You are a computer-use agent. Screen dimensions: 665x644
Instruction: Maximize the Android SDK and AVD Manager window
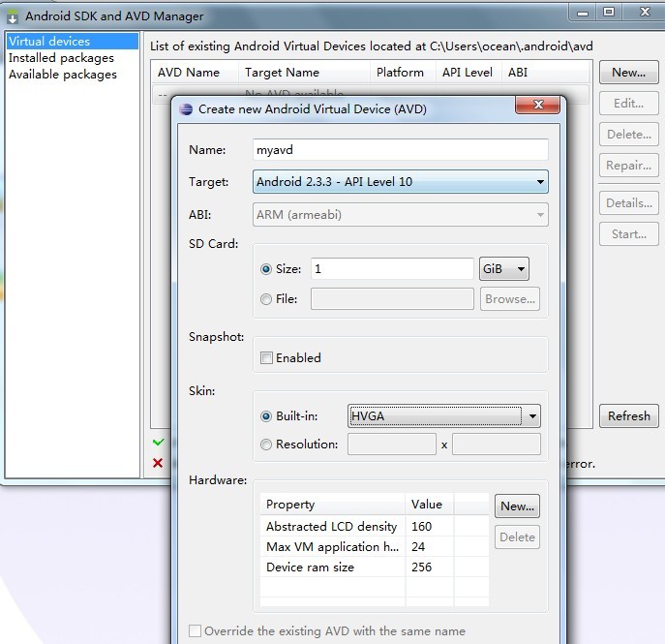pyautogui.click(x=609, y=12)
